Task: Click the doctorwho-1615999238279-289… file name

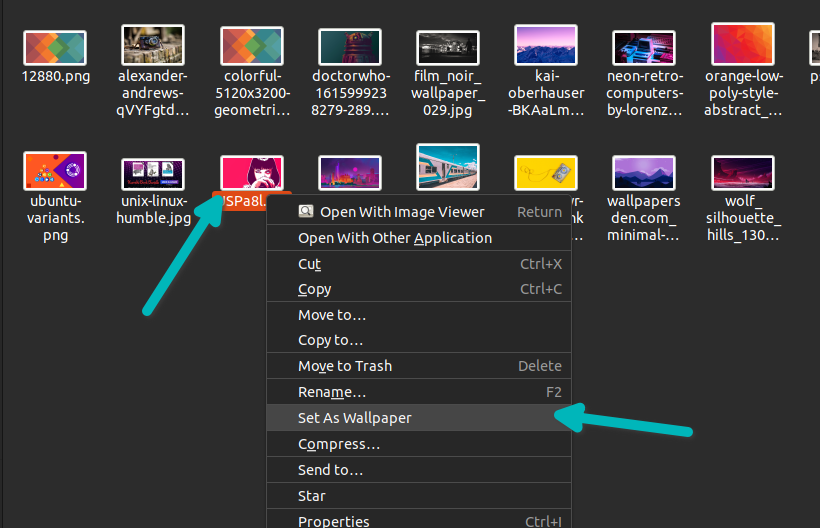Action: coord(350,93)
